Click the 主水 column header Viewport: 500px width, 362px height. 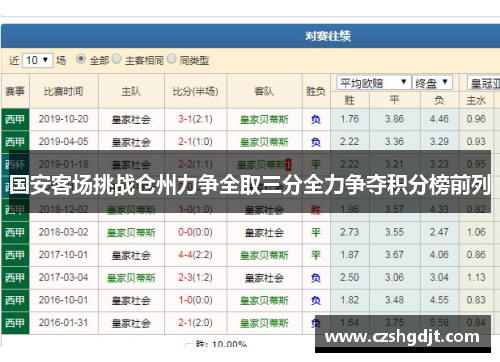coord(476,100)
